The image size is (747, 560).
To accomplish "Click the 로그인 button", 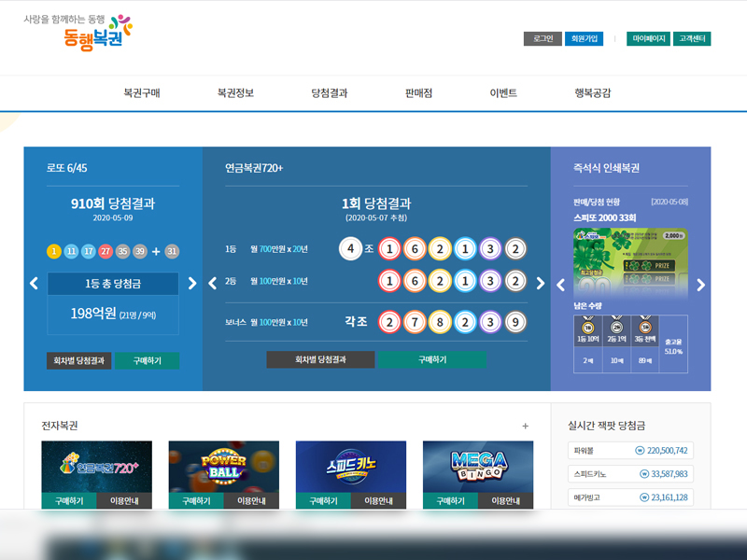I will 543,38.
